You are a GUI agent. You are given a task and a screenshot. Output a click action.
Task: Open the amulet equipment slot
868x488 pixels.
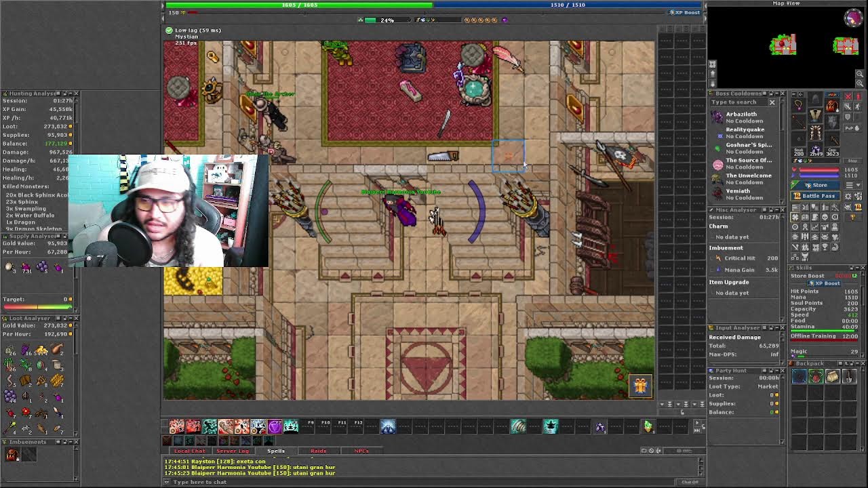[798, 104]
